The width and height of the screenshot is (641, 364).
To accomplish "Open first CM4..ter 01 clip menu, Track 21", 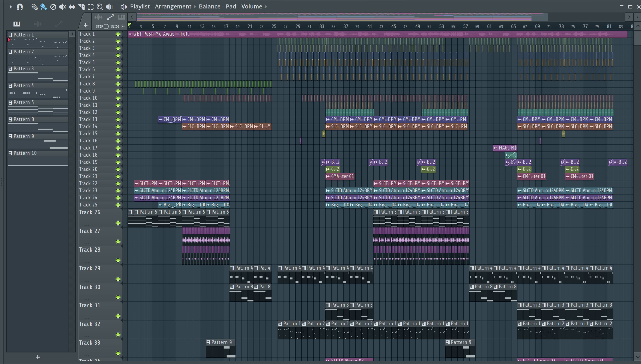I will (328, 176).
